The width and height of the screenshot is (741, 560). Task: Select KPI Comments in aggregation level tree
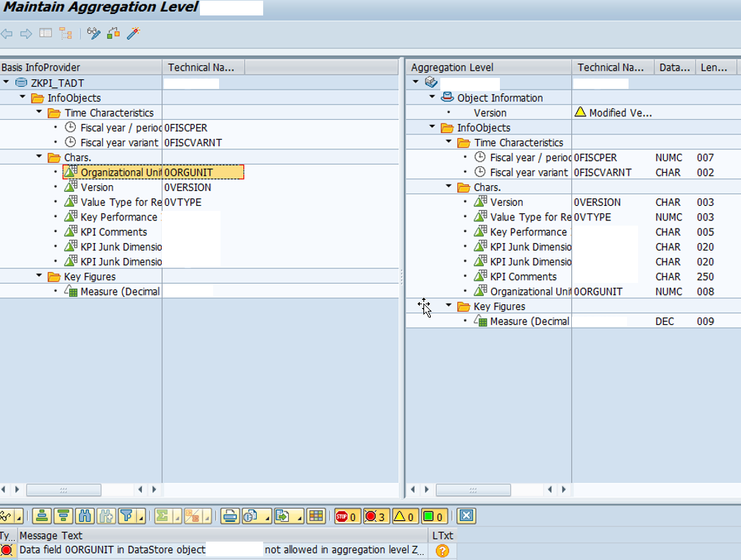(x=523, y=276)
